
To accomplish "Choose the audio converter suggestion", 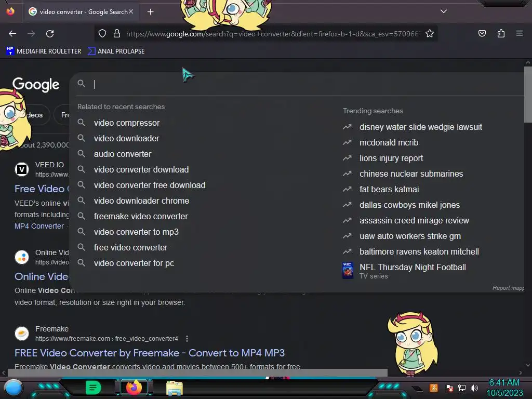I will pos(123,154).
